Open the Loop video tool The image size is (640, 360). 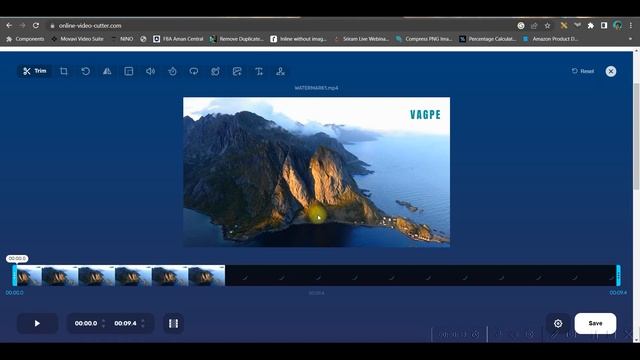pos(194,71)
